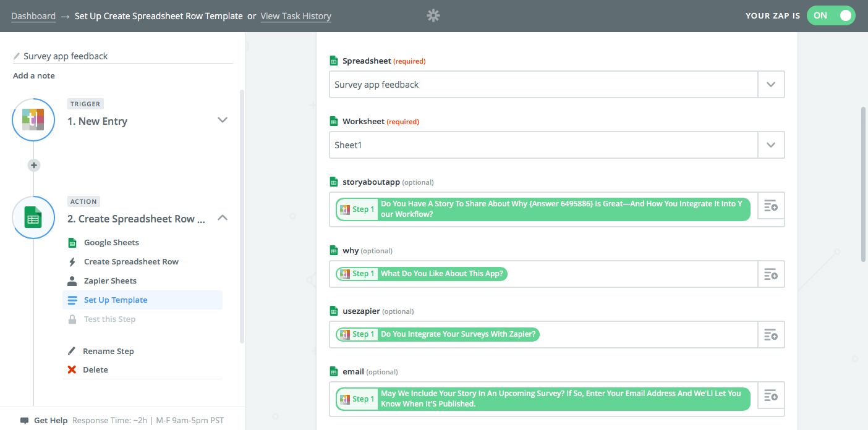Click the Typeform trigger app icon

point(33,120)
